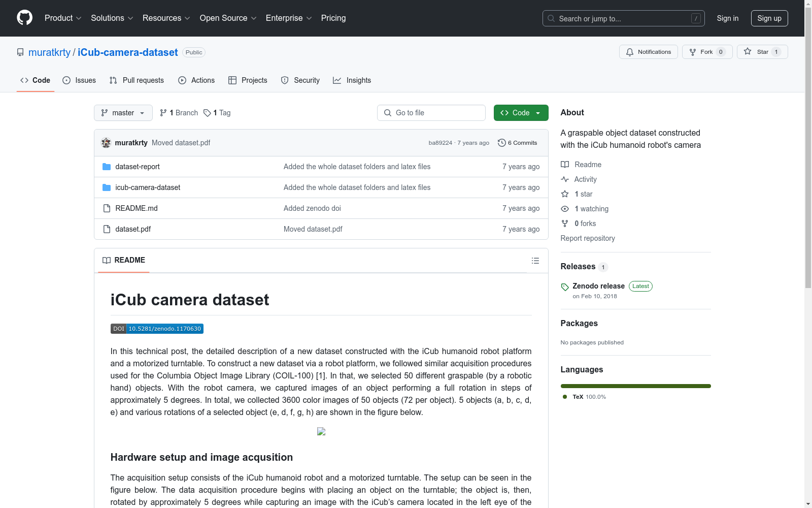Image resolution: width=812 pixels, height=508 pixels.
Task: Open the README outline icon
Action: tap(535, 261)
